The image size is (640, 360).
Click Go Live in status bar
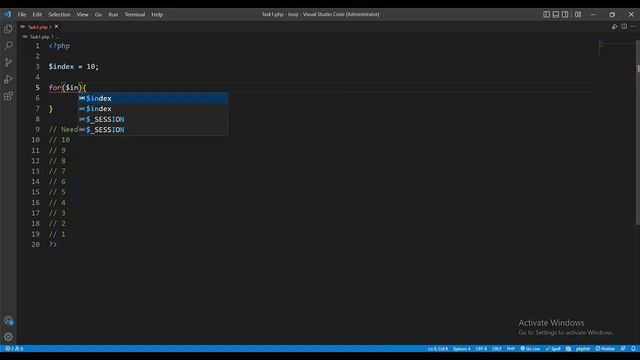(530, 349)
